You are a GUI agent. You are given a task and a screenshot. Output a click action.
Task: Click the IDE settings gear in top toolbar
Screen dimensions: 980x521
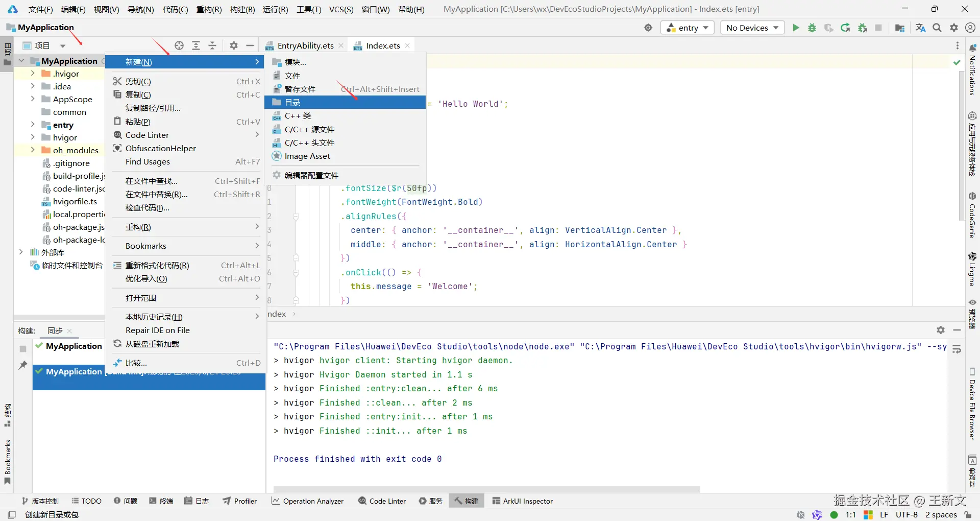[953, 28]
